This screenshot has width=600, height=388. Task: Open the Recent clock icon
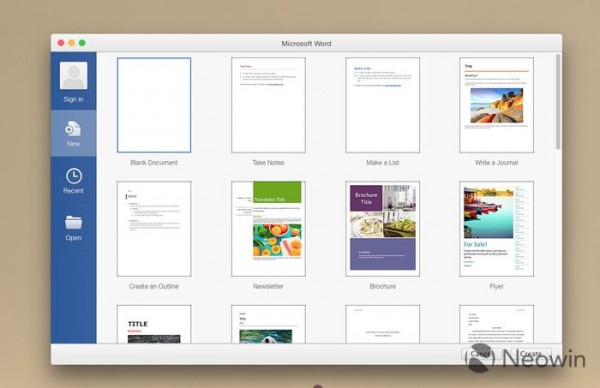pyautogui.click(x=73, y=176)
